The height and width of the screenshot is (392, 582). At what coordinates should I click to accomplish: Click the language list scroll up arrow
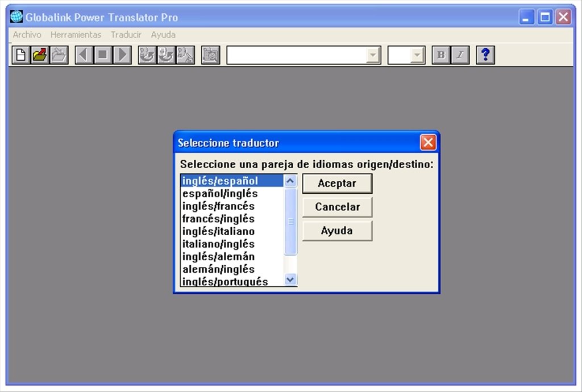(x=290, y=181)
